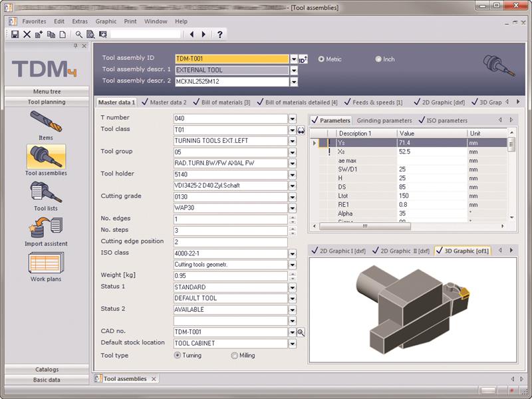Open the Tool group 05 dropdown
Image resolution: width=532 pixels, height=399 pixels.
(x=293, y=152)
